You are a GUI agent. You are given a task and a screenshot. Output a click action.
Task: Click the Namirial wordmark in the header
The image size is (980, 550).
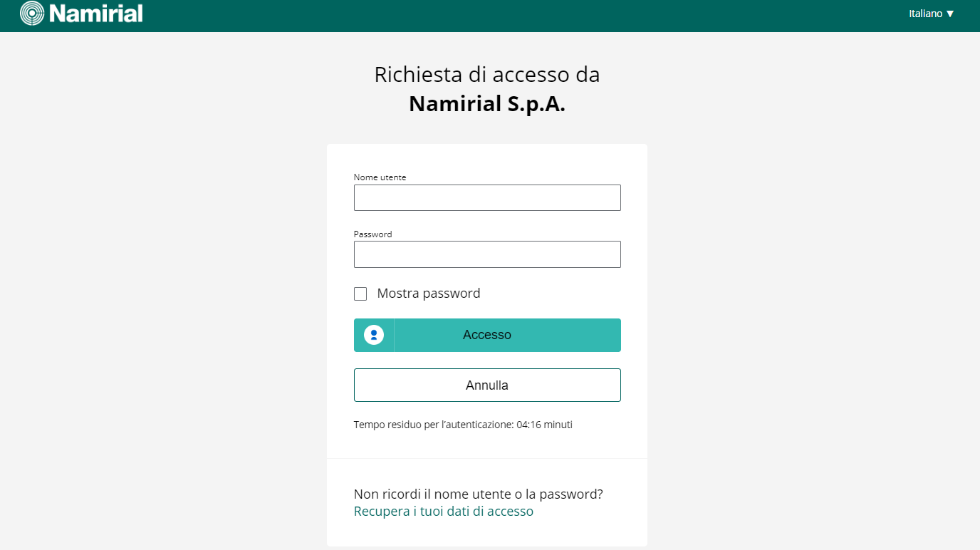(96, 13)
